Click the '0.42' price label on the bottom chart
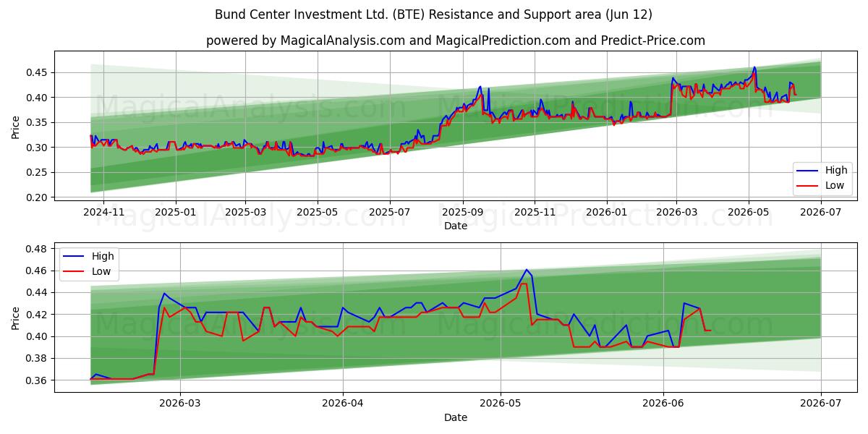This screenshot has width=868, height=434. coord(38,315)
